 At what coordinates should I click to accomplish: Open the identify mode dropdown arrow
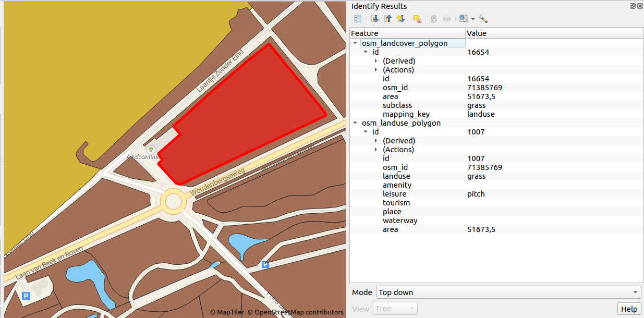click(473, 18)
